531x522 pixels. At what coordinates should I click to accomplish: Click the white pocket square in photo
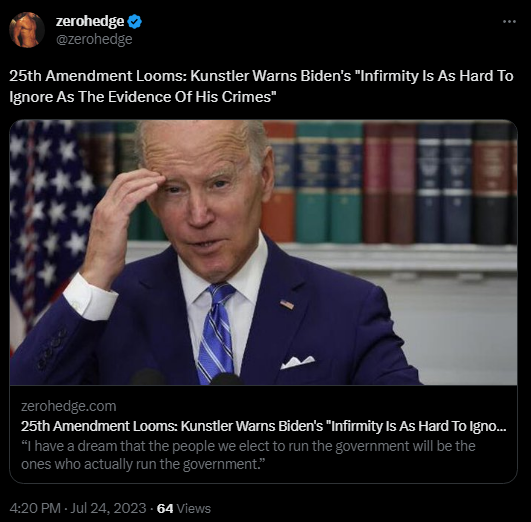coord(297,362)
